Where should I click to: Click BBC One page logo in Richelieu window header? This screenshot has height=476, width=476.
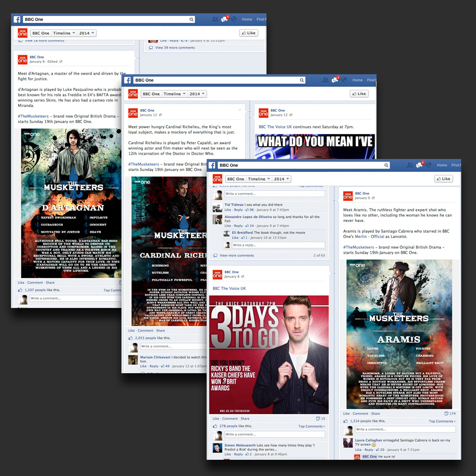point(133,94)
